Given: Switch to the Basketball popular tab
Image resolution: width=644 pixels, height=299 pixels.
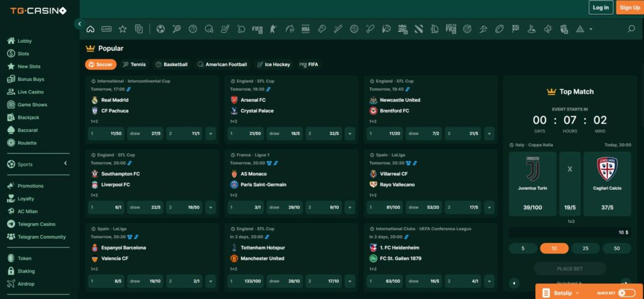Looking at the screenshot, I should [x=172, y=65].
